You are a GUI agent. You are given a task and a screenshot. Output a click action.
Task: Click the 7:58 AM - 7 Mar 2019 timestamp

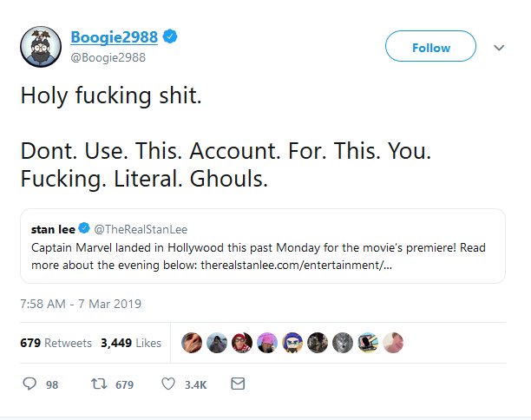tap(81, 304)
